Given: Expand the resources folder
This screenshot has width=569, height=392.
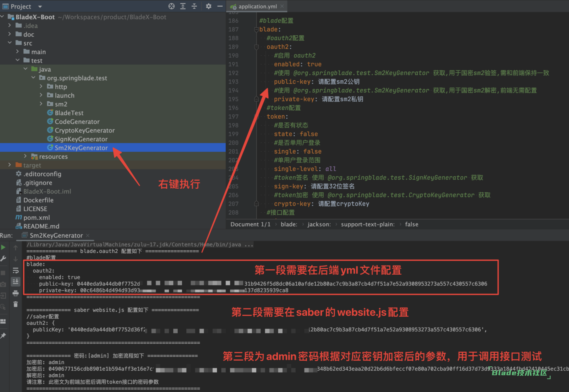Looking at the screenshot, I should click(25, 156).
